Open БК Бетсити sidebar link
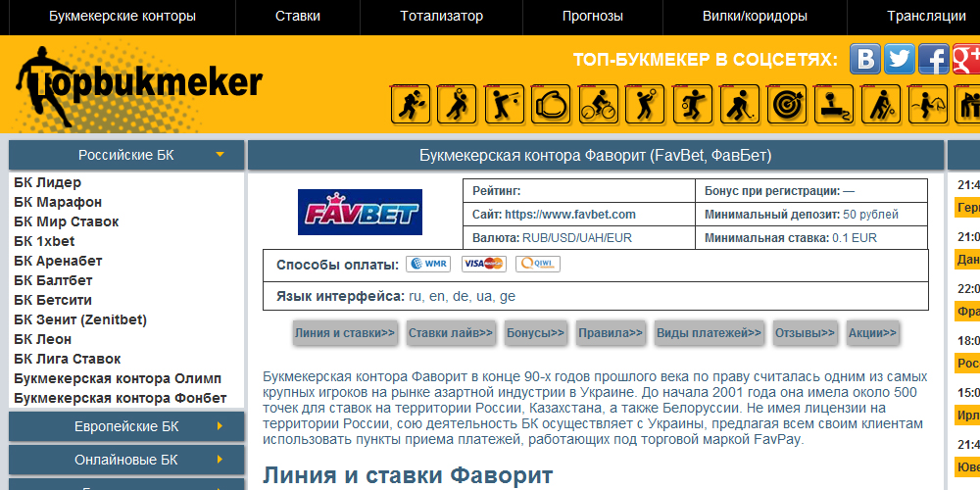 [x=53, y=300]
